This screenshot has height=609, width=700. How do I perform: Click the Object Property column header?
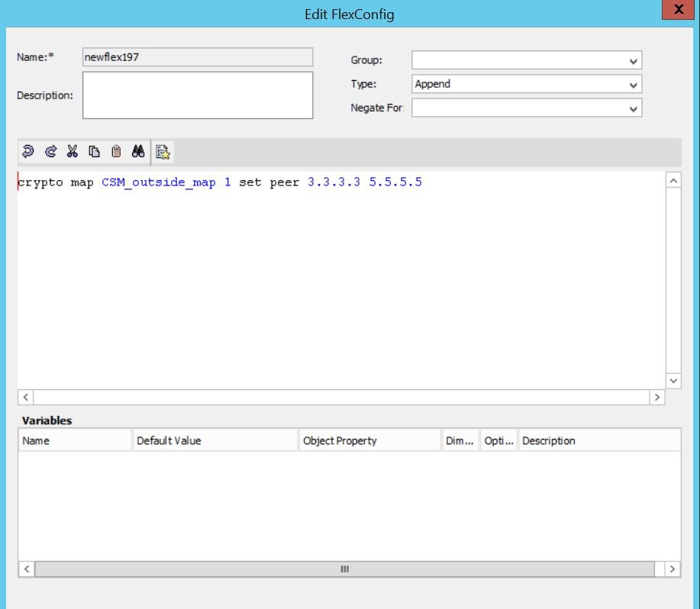(369, 440)
